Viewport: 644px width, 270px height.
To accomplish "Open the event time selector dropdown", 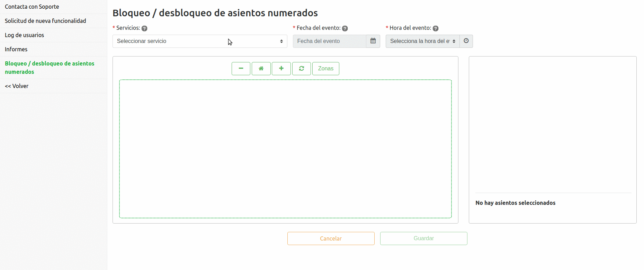I will click(423, 41).
